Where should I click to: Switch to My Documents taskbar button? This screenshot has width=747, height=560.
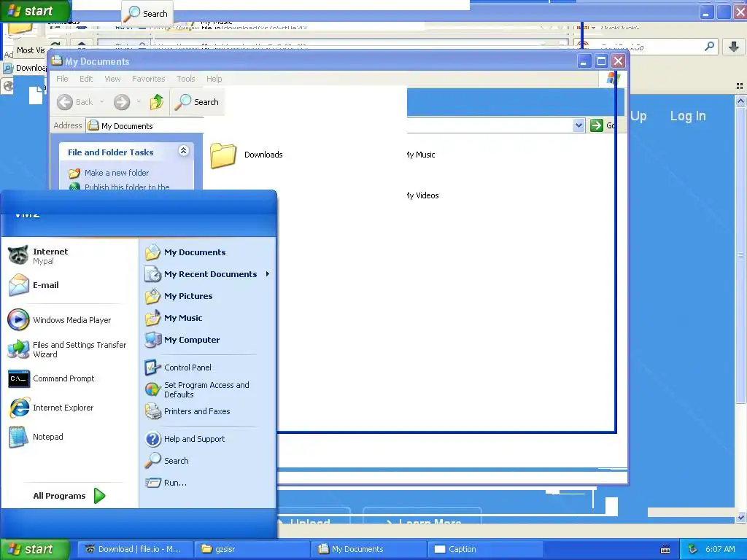368,549
